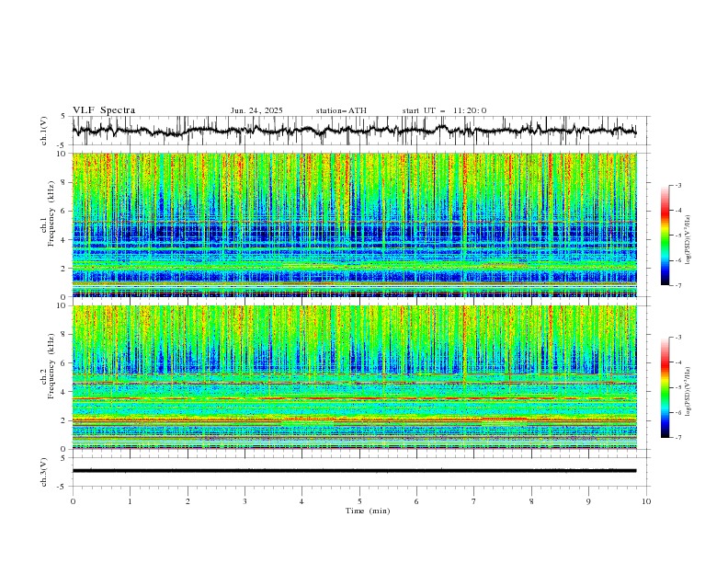Click the time axis tick label "10"
The height and width of the screenshot is (563, 728).
646,501
